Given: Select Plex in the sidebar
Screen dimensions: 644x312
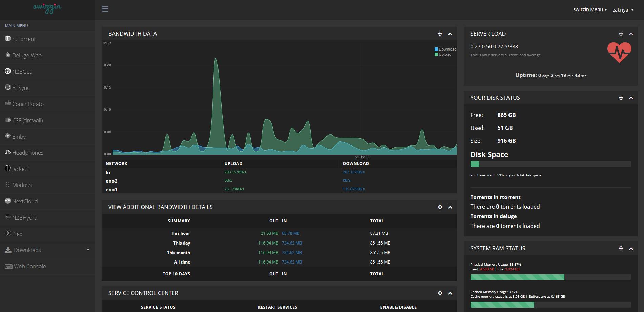Looking at the screenshot, I should click(17, 234).
